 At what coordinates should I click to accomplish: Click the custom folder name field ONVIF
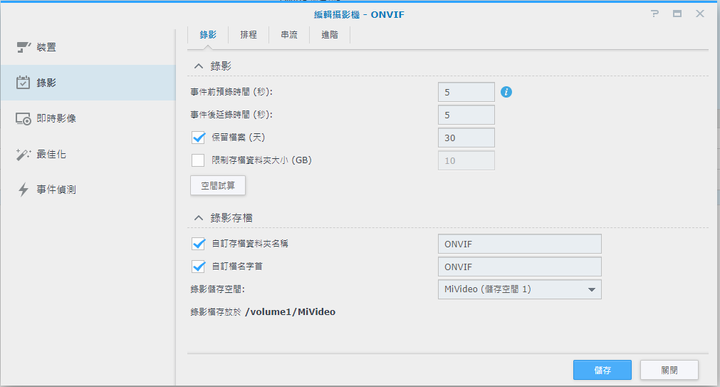pos(520,244)
